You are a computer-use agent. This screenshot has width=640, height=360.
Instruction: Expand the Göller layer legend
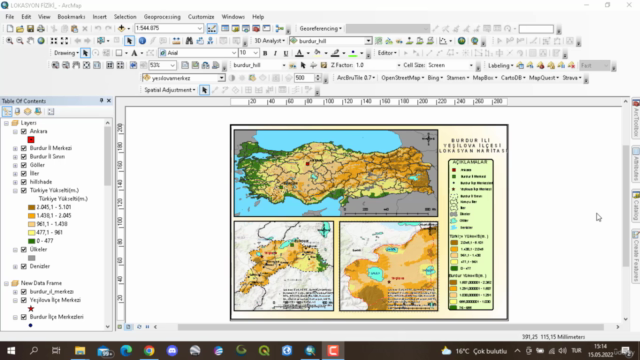[x=15, y=165]
